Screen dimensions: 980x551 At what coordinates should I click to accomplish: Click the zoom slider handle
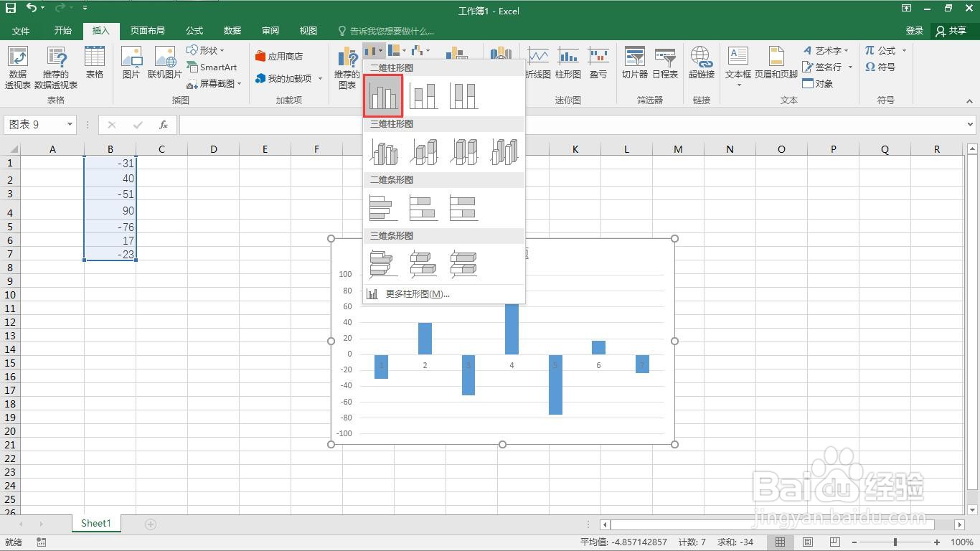point(895,542)
